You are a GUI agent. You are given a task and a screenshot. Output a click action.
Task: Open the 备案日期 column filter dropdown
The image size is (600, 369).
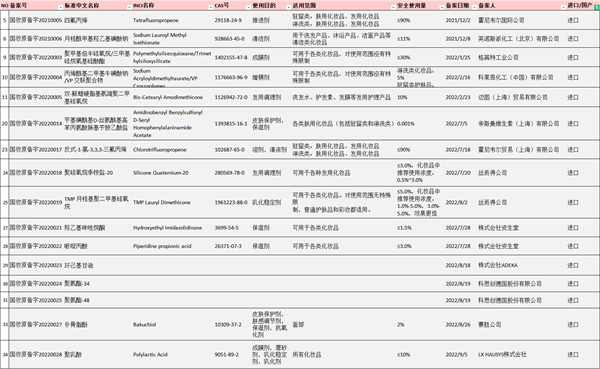(x=474, y=7)
